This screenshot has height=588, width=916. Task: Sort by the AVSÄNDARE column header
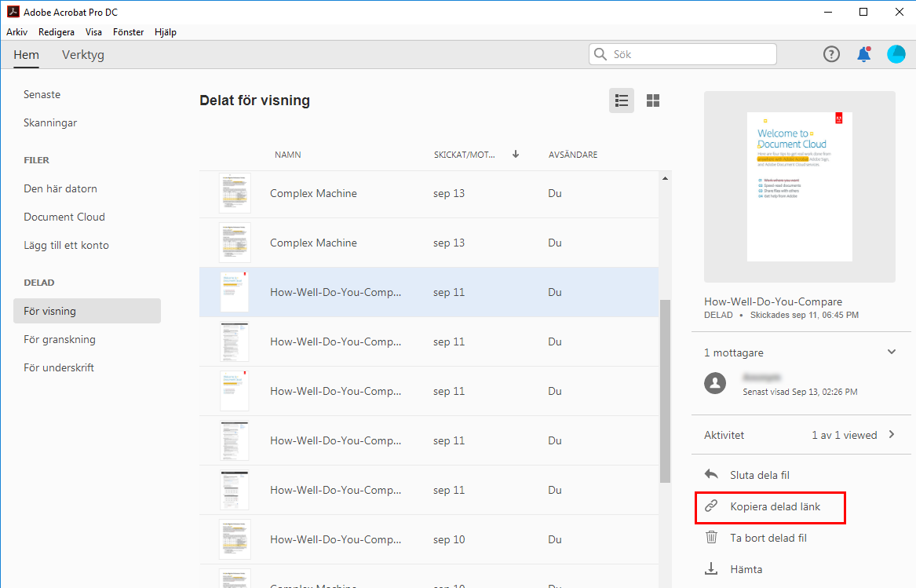tap(572, 155)
